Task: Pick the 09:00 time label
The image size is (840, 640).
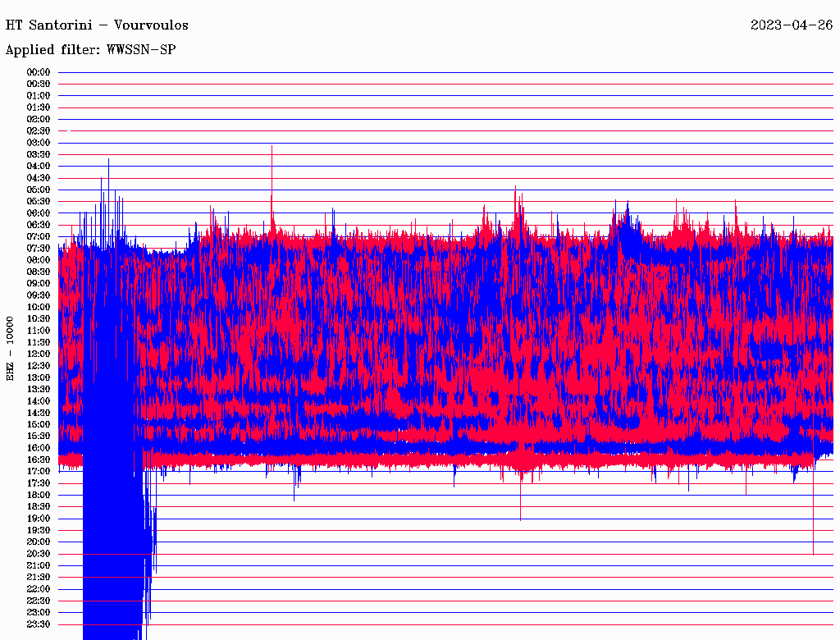Action: tap(39, 283)
